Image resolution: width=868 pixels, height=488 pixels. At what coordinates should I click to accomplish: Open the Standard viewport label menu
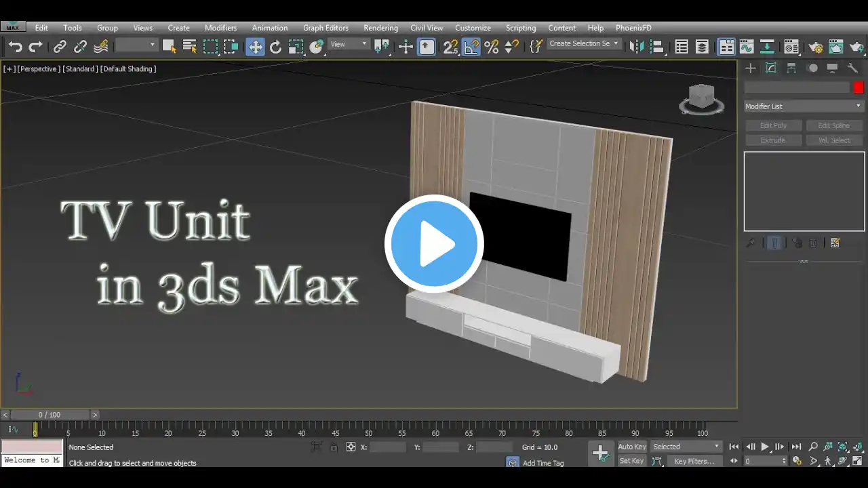[x=80, y=68]
